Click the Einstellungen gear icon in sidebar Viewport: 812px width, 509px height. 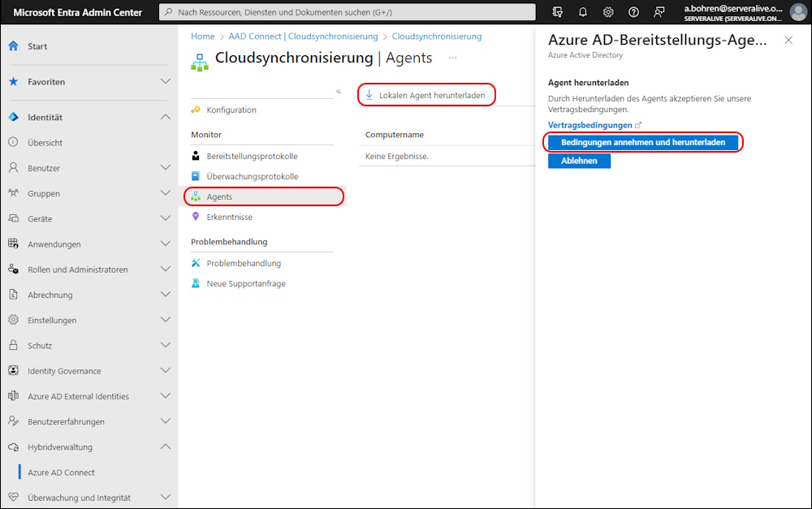tap(14, 320)
